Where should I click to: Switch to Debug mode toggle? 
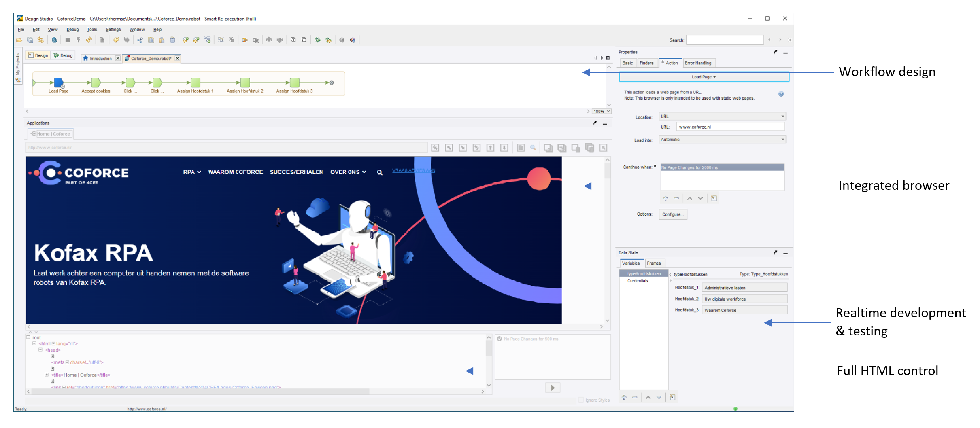click(63, 55)
